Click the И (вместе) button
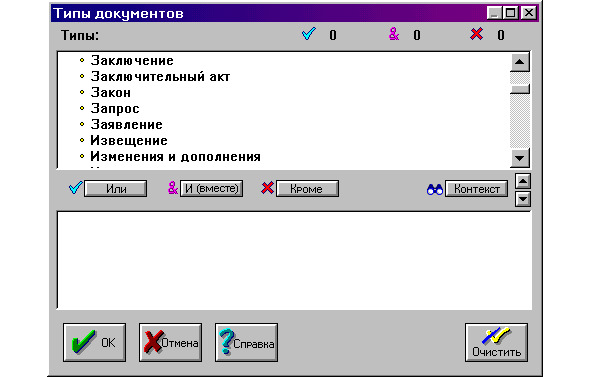The width and height of the screenshot is (591, 377). click(211, 188)
